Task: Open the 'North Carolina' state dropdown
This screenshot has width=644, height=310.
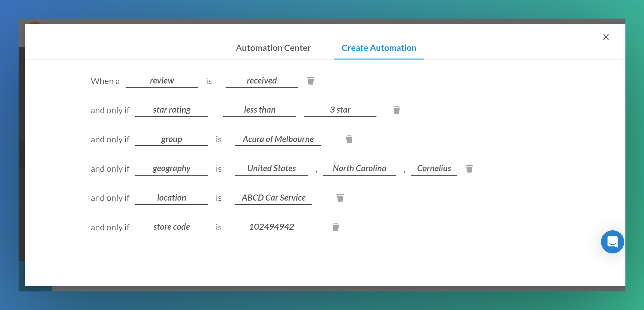Action: pos(359,169)
